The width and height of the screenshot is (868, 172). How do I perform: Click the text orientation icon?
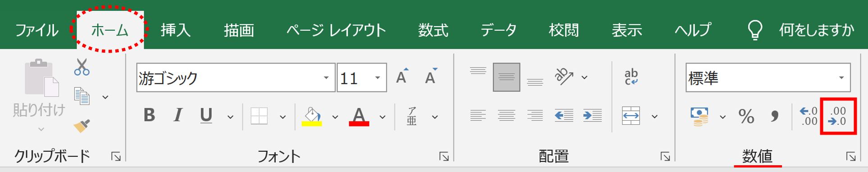564,77
